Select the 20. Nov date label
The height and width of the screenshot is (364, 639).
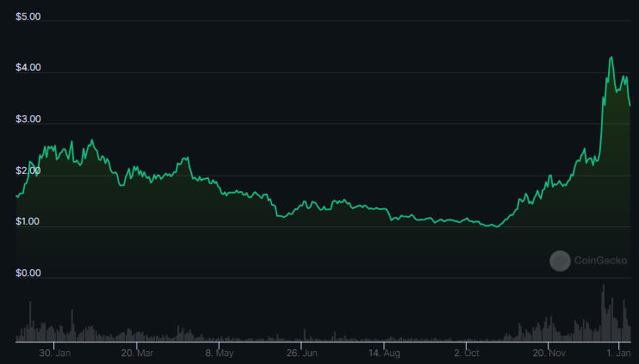tap(549, 353)
